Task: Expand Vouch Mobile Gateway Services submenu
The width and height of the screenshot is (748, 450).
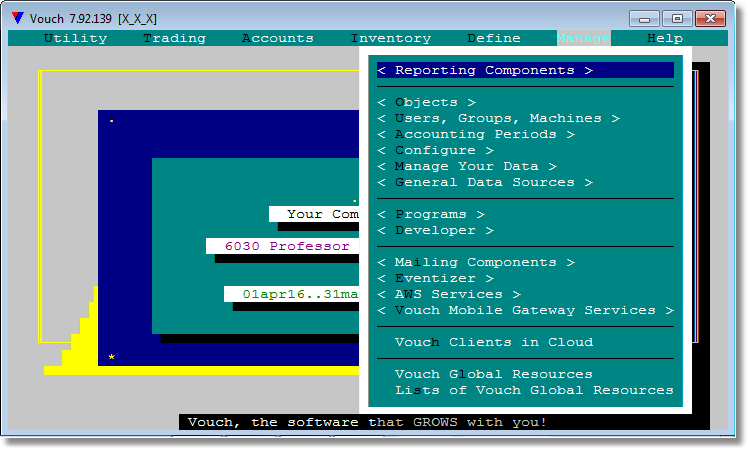Action: tap(525, 310)
